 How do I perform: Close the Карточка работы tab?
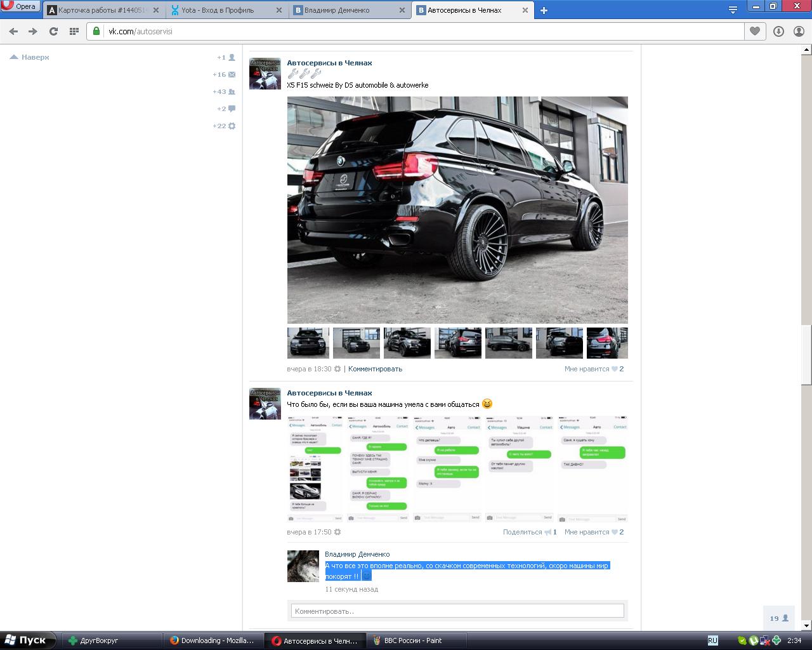pyautogui.click(x=155, y=10)
